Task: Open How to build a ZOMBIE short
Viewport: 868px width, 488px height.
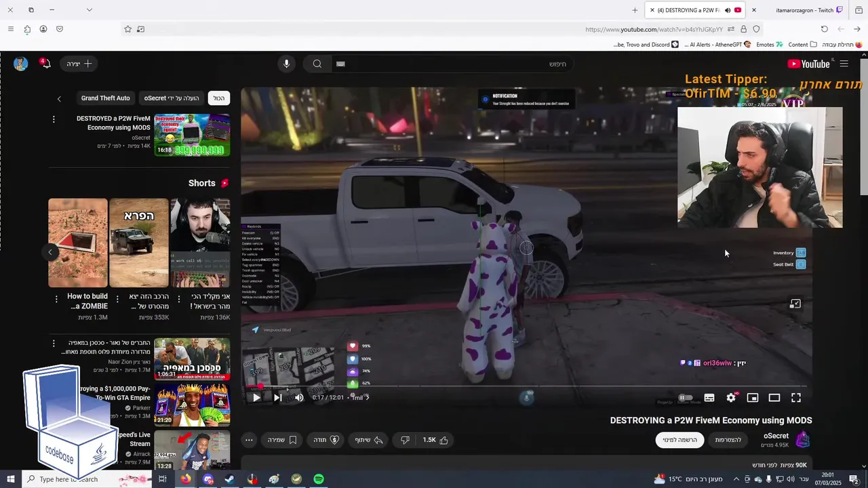Action: tap(78, 243)
